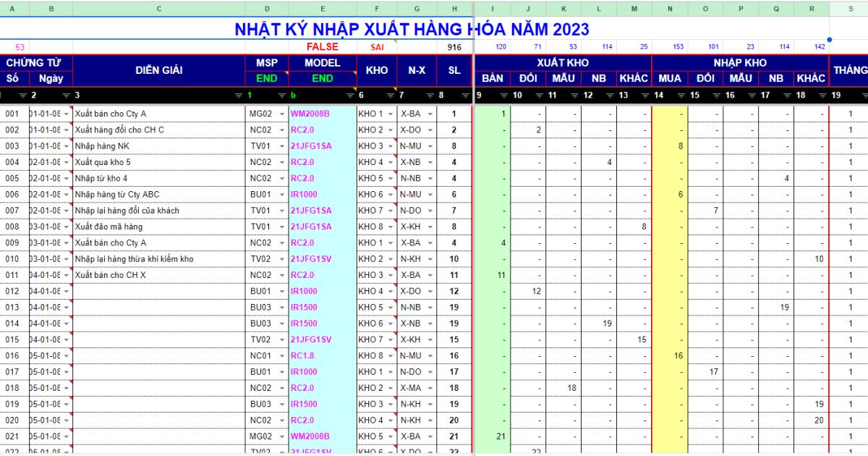
Task: Select the cell displaying FALSE
Action: tap(321, 46)
